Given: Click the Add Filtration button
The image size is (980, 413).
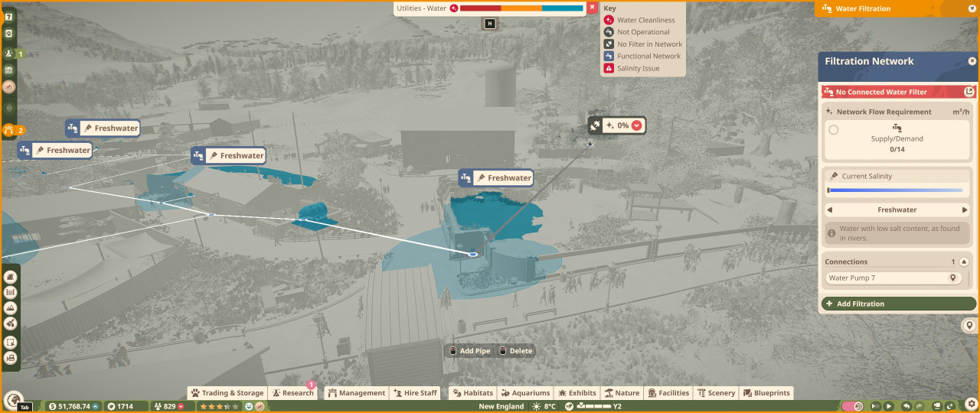Looking at the screenshot, I should [x=898, y=304].
